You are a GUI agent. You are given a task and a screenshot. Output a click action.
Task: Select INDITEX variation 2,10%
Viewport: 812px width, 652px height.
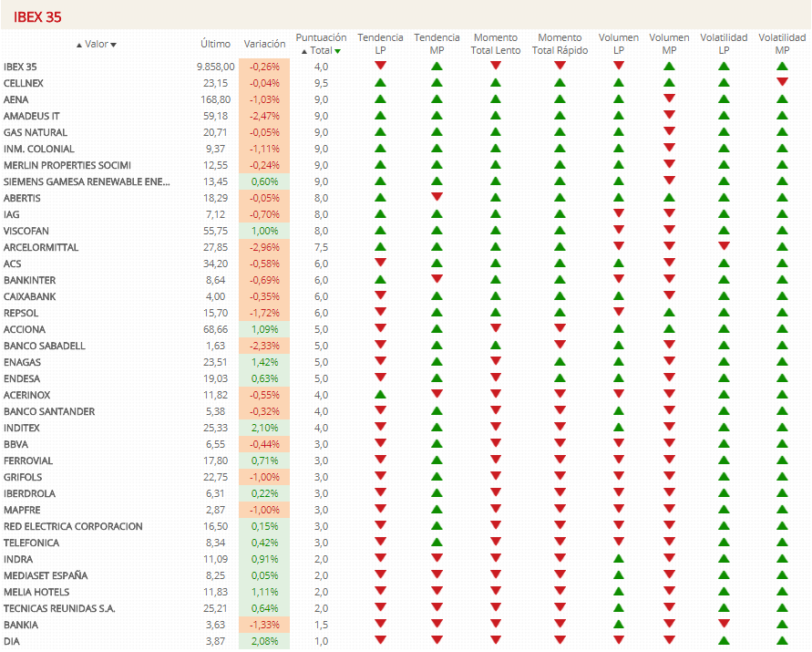coord(264,428)
